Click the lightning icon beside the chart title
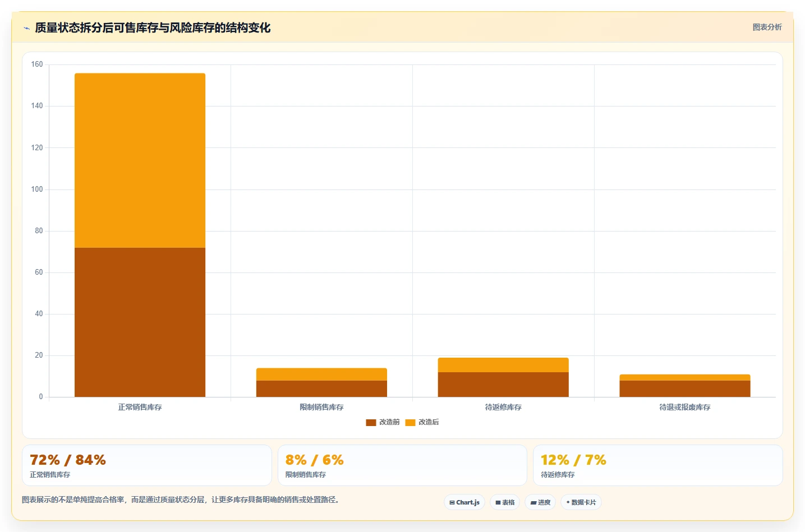805x532 pixels. [x=26, y=28]
